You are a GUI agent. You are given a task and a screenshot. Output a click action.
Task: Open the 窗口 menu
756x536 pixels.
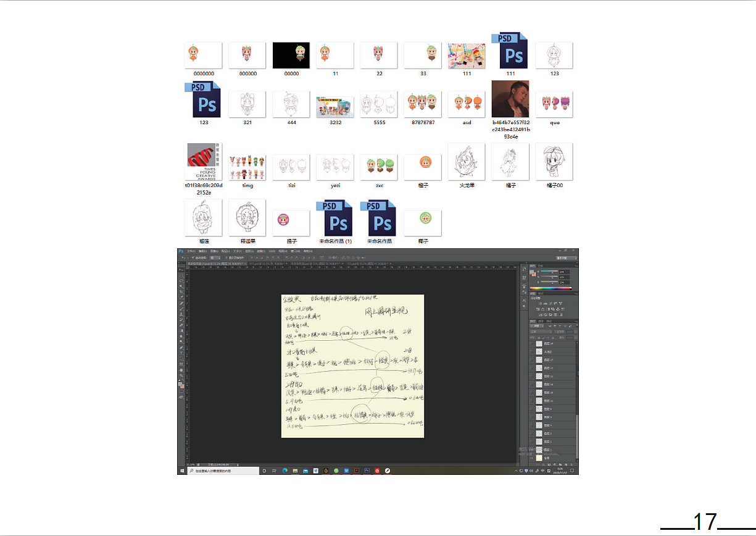pos(296,251)
